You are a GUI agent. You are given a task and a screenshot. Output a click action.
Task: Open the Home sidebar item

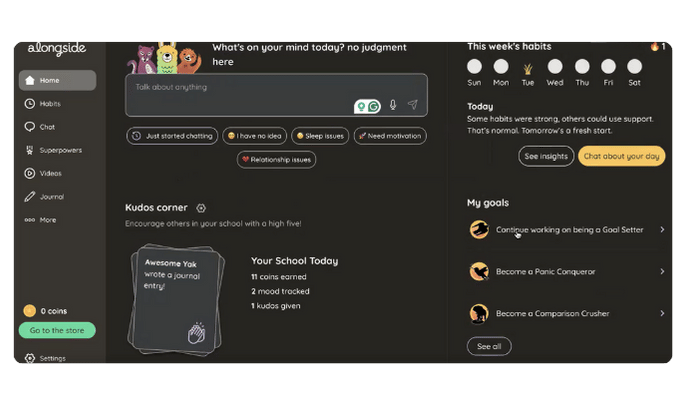[57, 80]
